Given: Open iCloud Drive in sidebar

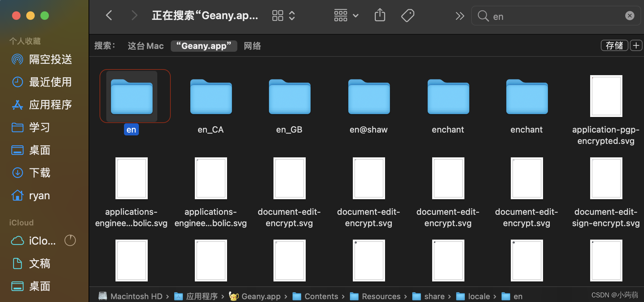Looking at the screenshot, I should click(34, 241).
